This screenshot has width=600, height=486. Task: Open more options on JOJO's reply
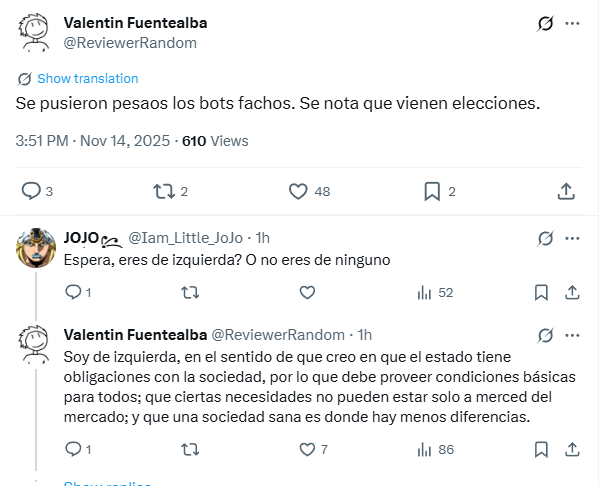[573, 238]
